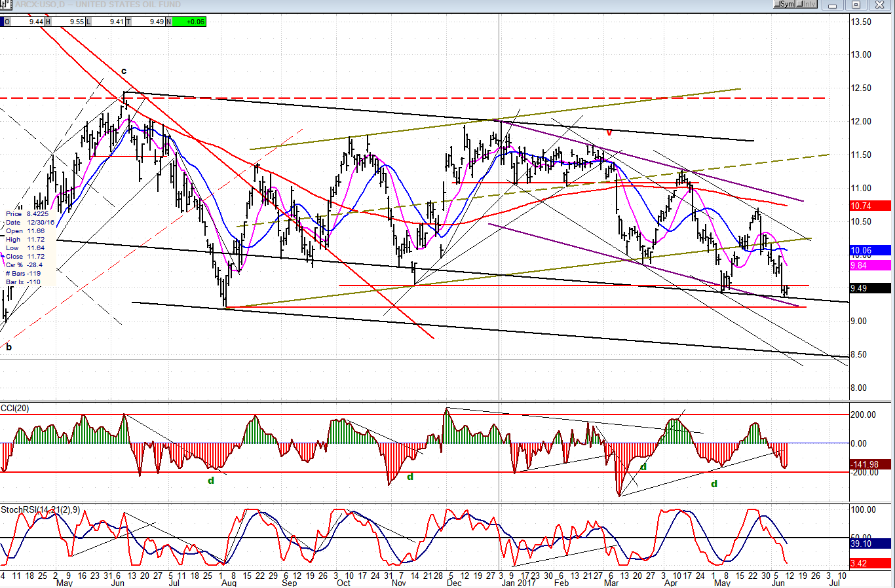
Task: Select the StochRSI indicator label
Action: click(40, 509)
